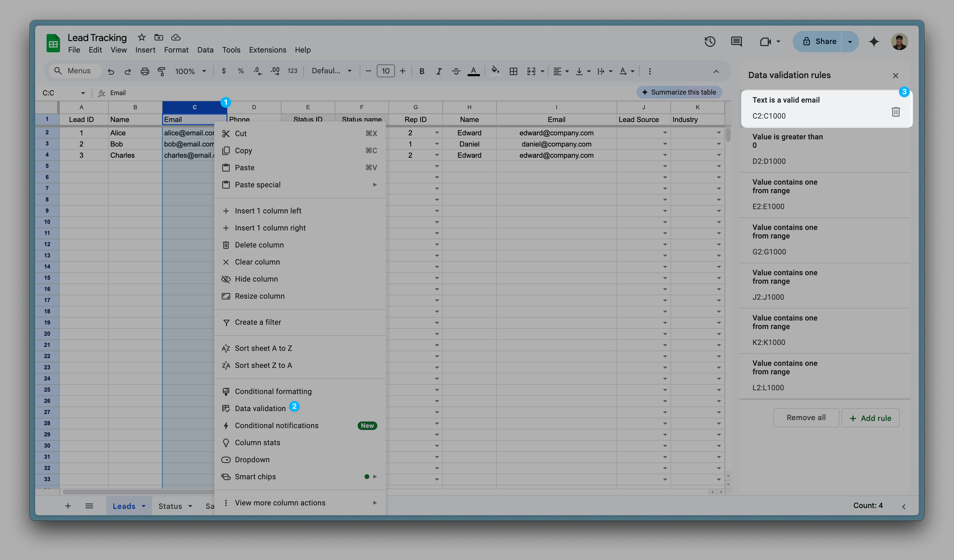The height and width of the screenshot is (560, 954).
Task: Toggle bold formatting
Action: [x=422, y=71]
